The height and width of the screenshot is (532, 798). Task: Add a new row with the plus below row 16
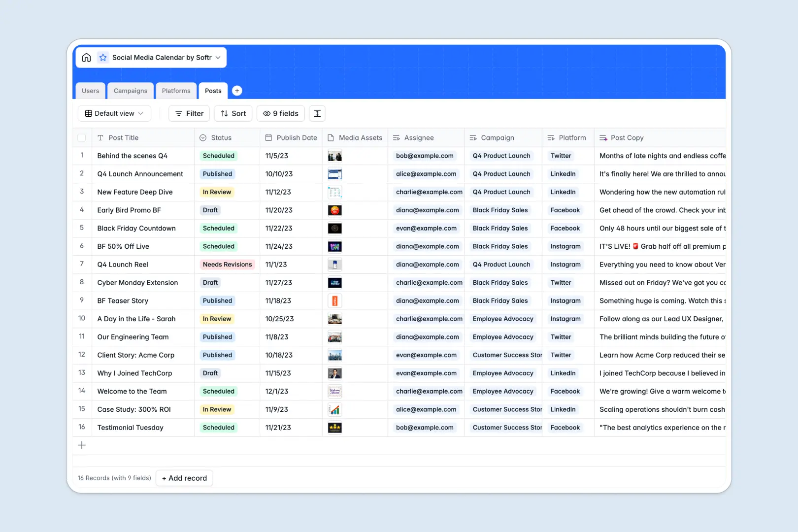coord(82,445)
